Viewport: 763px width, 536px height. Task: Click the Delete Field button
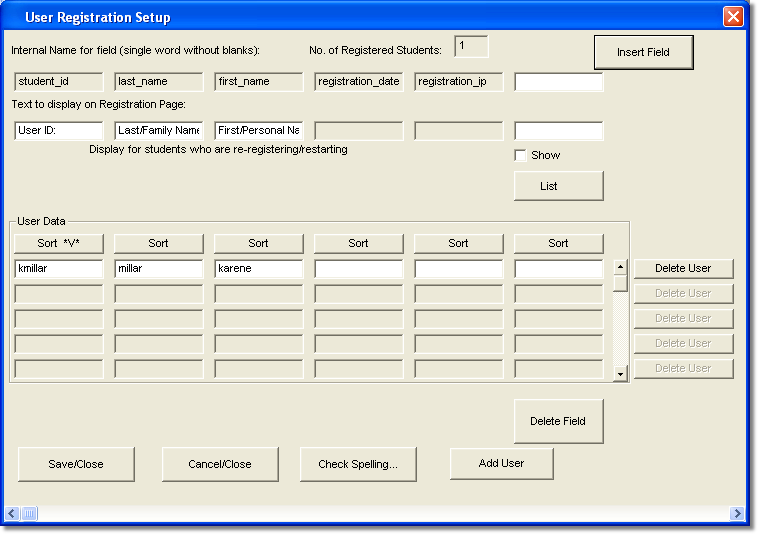[x=559, y=421]
